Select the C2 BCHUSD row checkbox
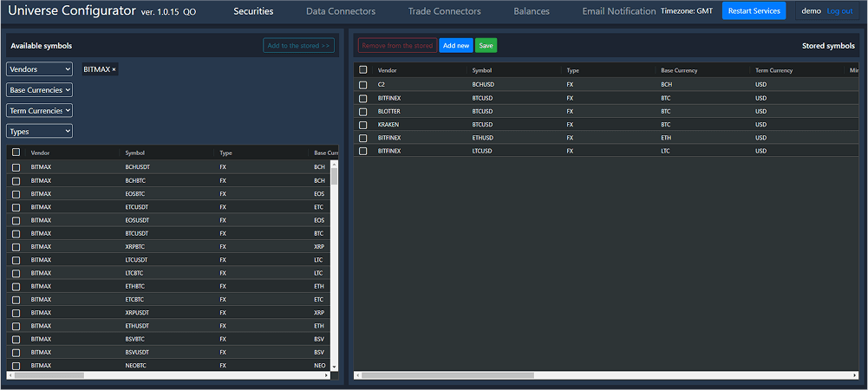 coord(363,85)
